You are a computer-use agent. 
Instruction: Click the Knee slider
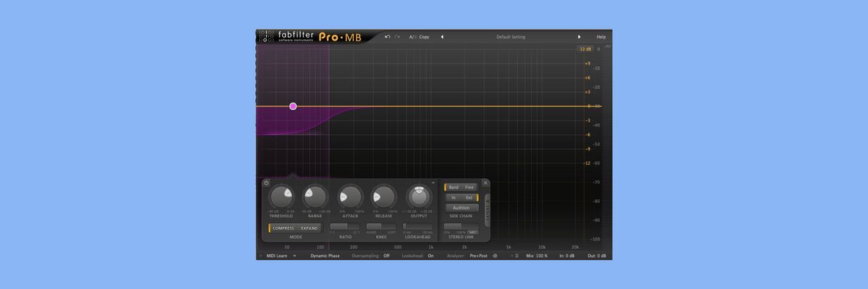tap(381, 227)
